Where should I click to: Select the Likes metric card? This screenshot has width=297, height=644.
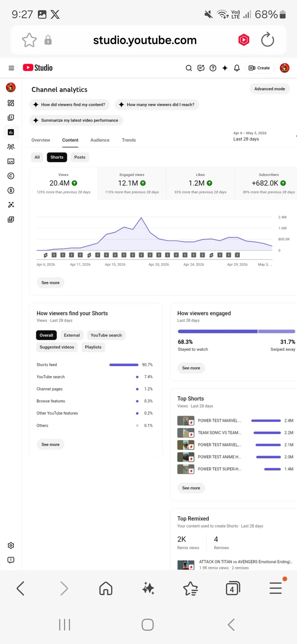click(200, 184)
